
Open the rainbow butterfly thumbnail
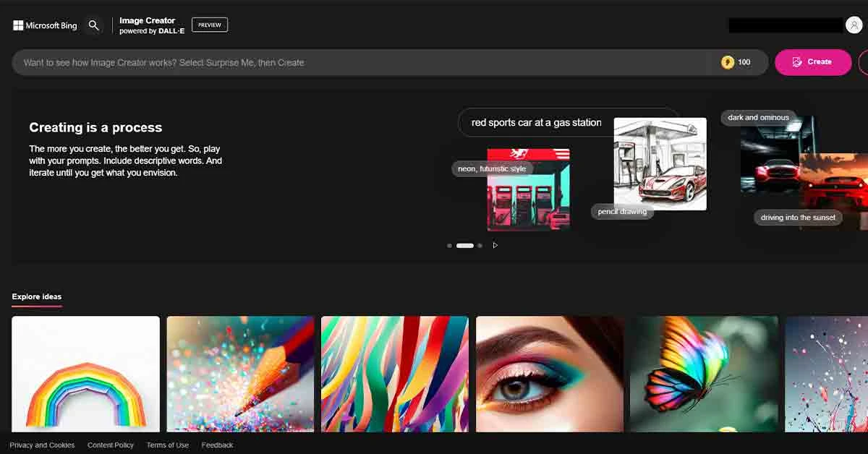(x=705, y=374)
